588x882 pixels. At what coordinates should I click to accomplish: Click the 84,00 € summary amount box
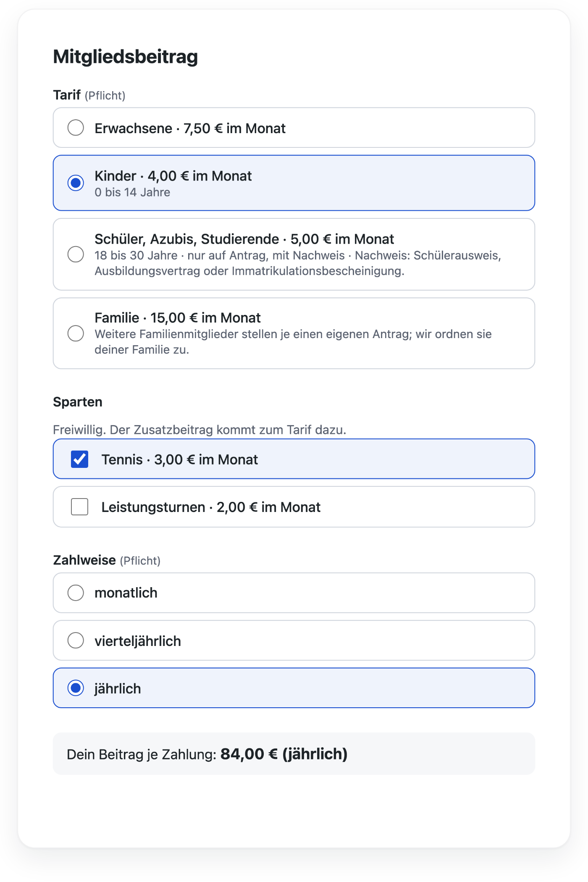click(294, 754)
